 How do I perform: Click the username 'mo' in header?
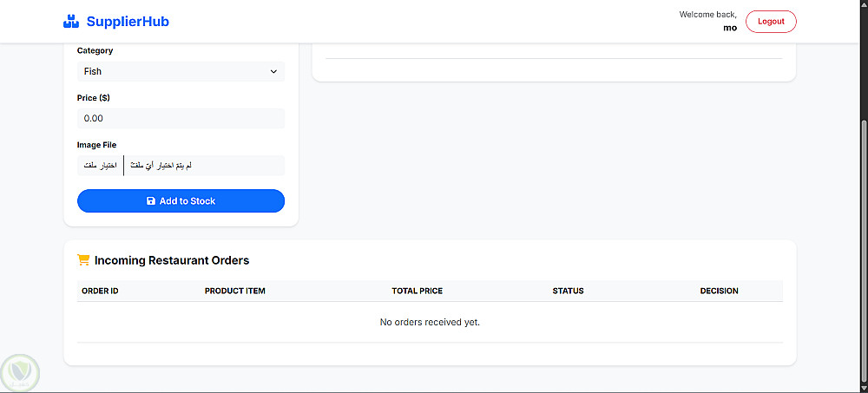[x=730, y=28]
